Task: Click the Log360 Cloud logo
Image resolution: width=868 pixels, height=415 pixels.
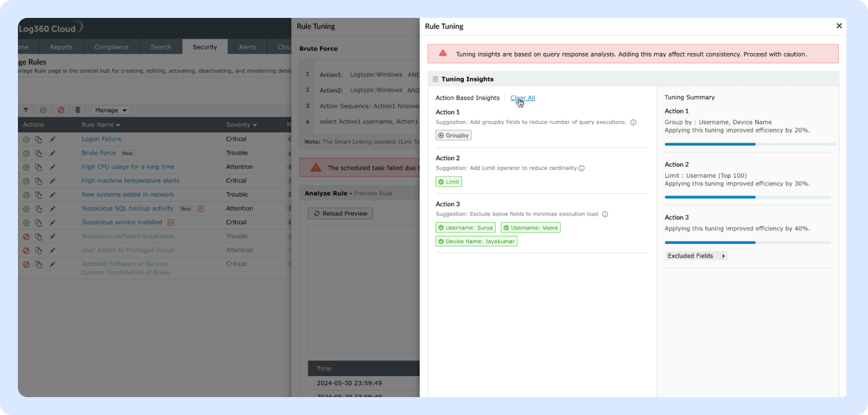Action: coord(50,28)
